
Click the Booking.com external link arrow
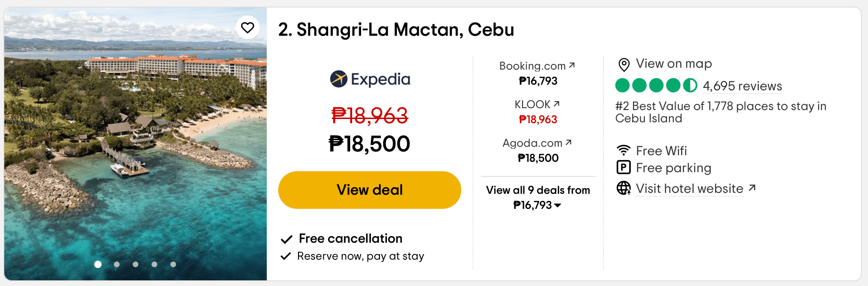[572, 65]
